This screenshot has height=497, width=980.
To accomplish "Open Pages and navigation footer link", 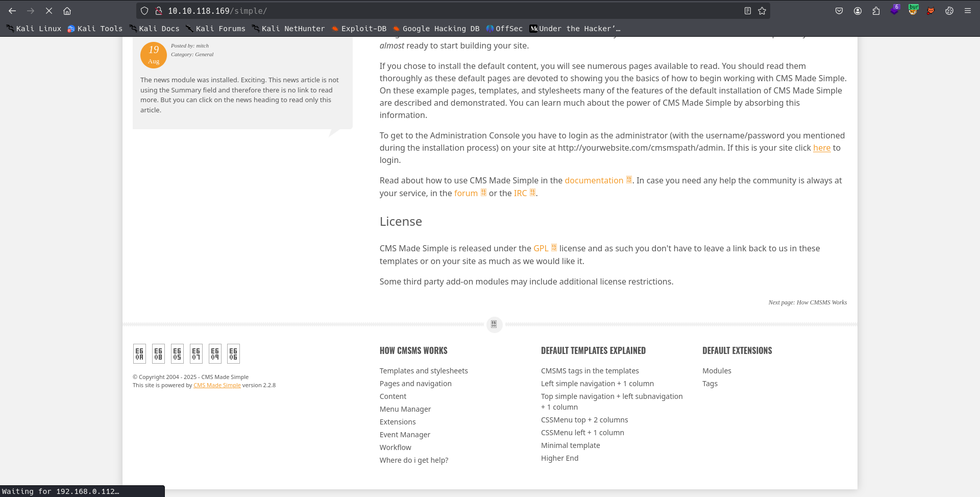I will pos(415,384).
